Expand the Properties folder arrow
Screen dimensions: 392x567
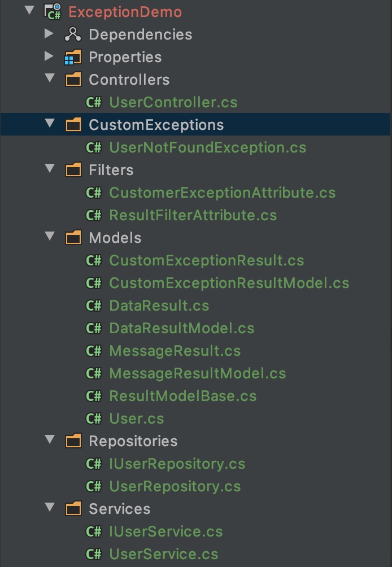pos(50,57)
